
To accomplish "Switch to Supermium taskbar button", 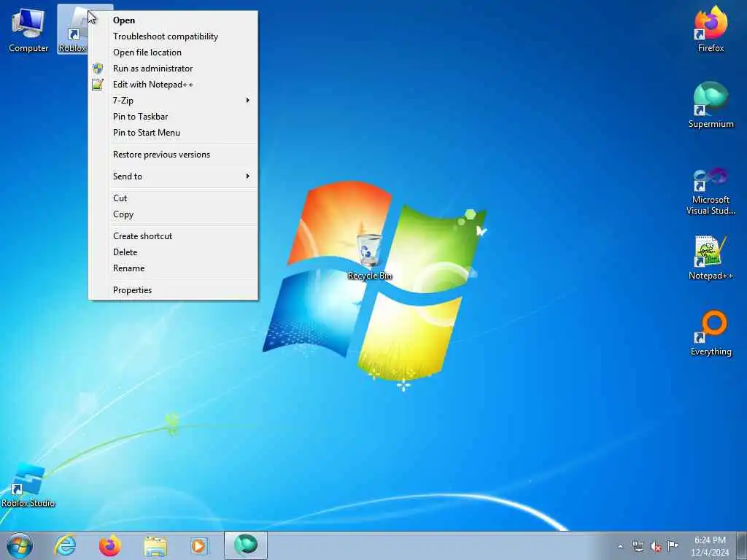I will (246, 545).
